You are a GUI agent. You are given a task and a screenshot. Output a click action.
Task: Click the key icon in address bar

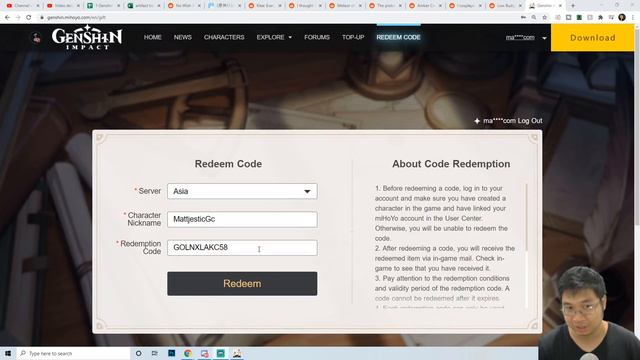coord(523,18)
